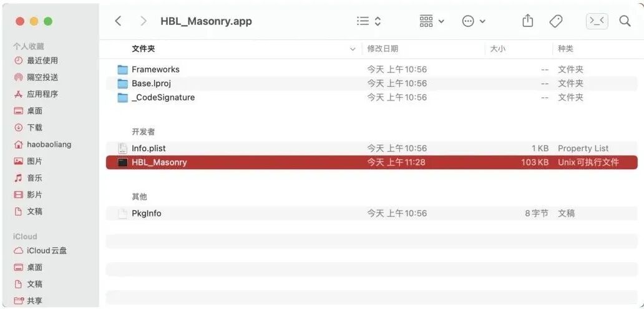
Task: Sort by the 种类 column
Action: point(565,49)
